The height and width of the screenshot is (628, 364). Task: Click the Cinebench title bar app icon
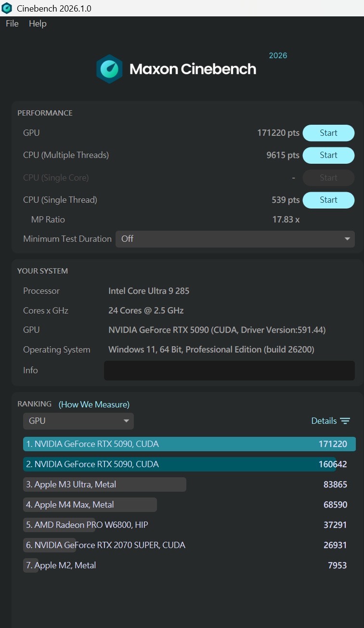click(7, 8)
